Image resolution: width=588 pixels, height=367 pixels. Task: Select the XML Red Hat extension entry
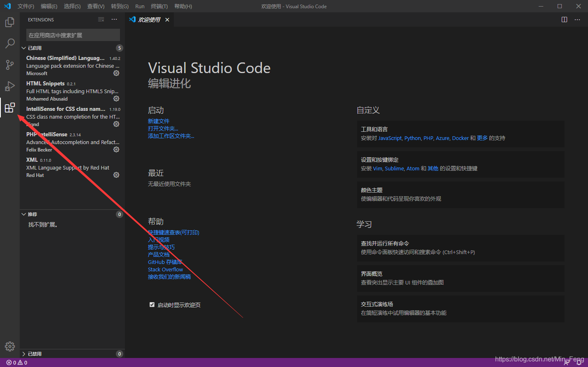point(72,167)
